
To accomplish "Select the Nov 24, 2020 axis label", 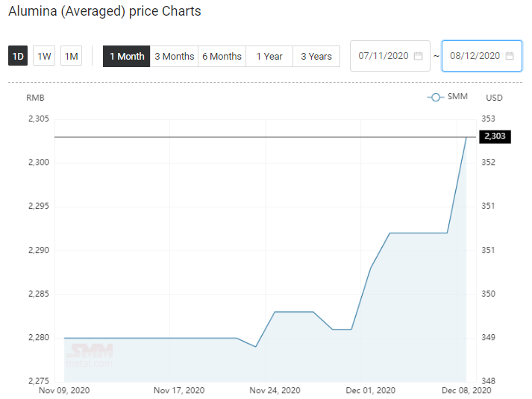I will coord(275,391).
